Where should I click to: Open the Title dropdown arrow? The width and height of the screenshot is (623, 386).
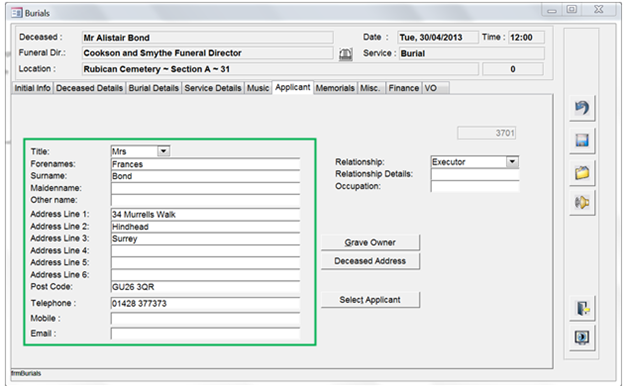click(163, 151)
